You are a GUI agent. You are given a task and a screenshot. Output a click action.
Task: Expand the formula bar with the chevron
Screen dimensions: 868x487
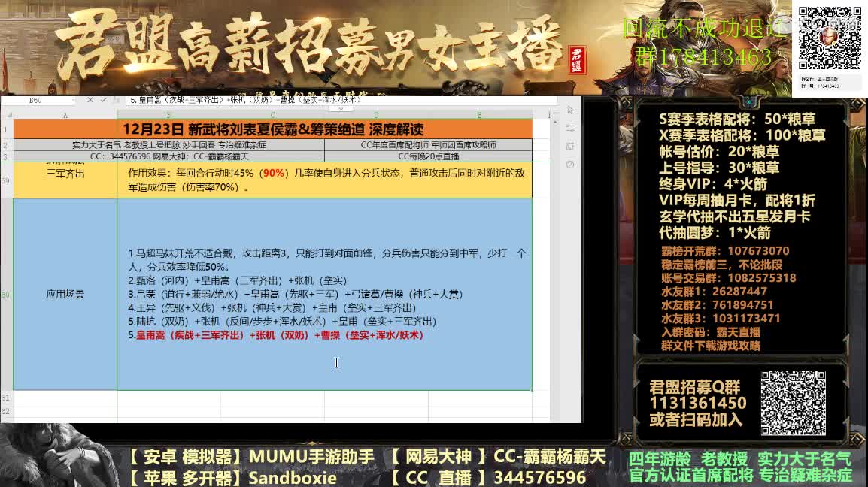point(341,108)
